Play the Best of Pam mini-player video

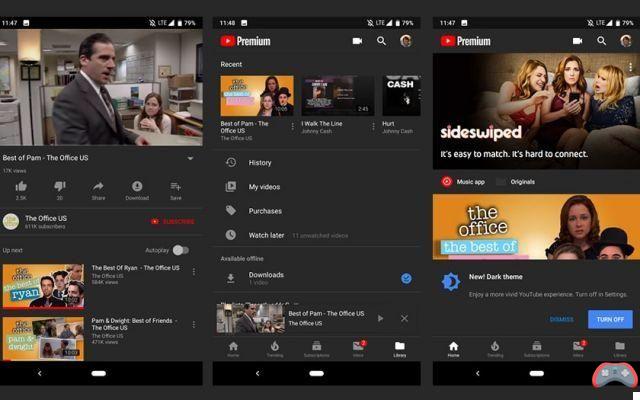pos(380,318)
